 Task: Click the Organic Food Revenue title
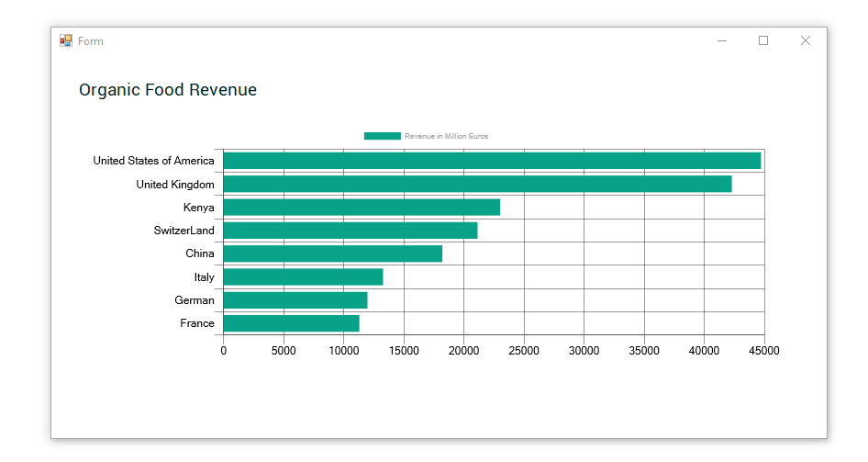tap(168, 90)
